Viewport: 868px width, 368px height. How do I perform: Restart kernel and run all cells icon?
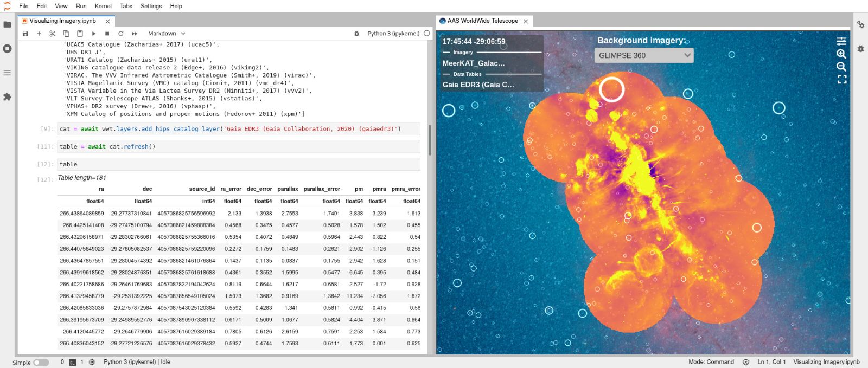[135, 34]
